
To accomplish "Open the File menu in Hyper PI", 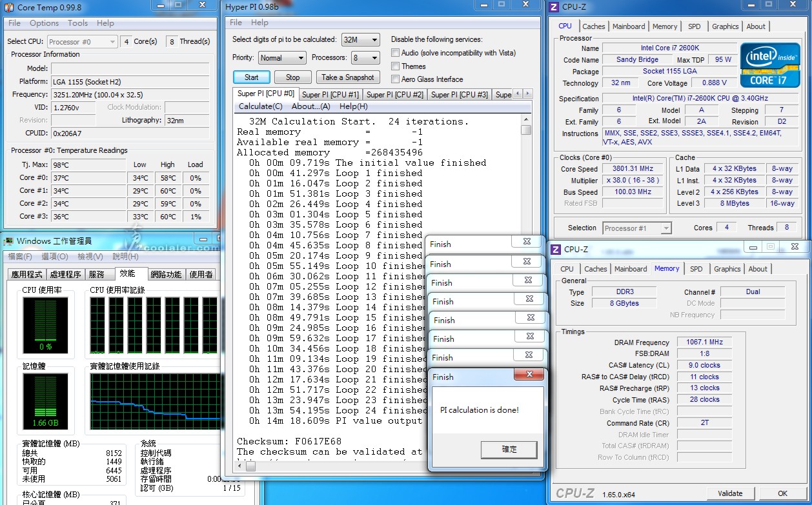I will [x=236, y=23].
